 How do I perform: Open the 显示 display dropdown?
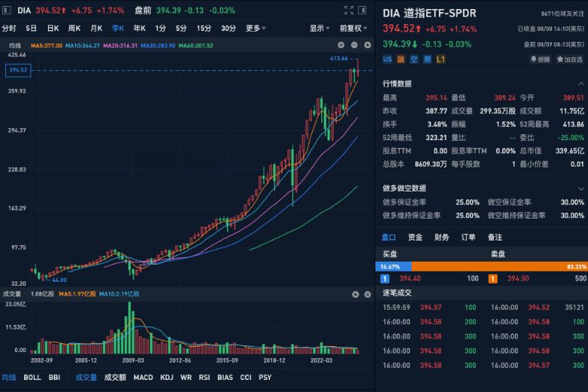tap(320, 28)
